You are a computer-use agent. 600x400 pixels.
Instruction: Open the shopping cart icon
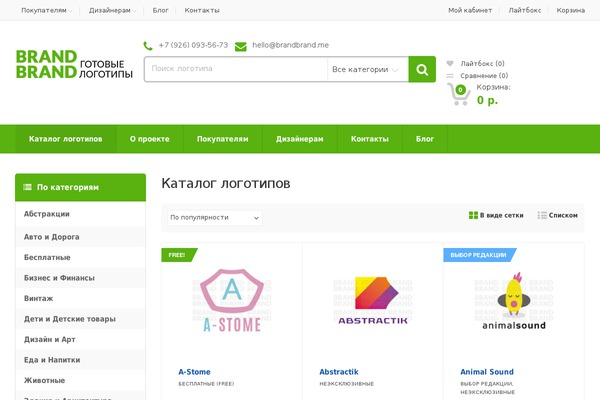(x=458, y=94)
